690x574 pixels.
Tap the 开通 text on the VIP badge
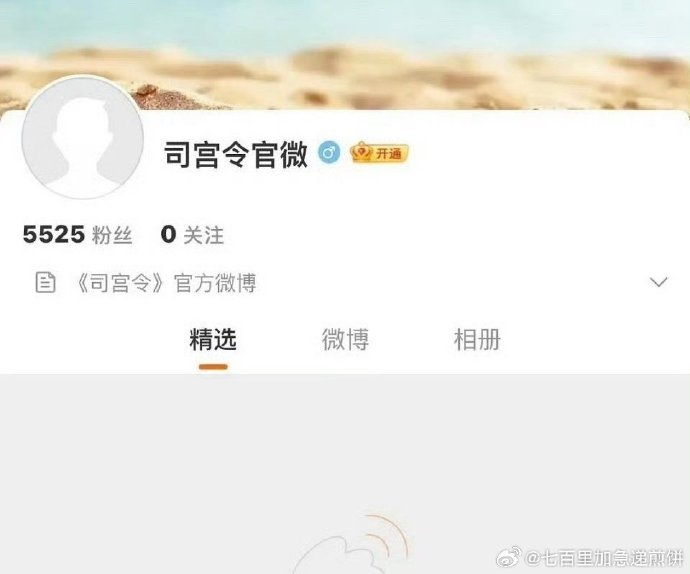pos(389,154)
